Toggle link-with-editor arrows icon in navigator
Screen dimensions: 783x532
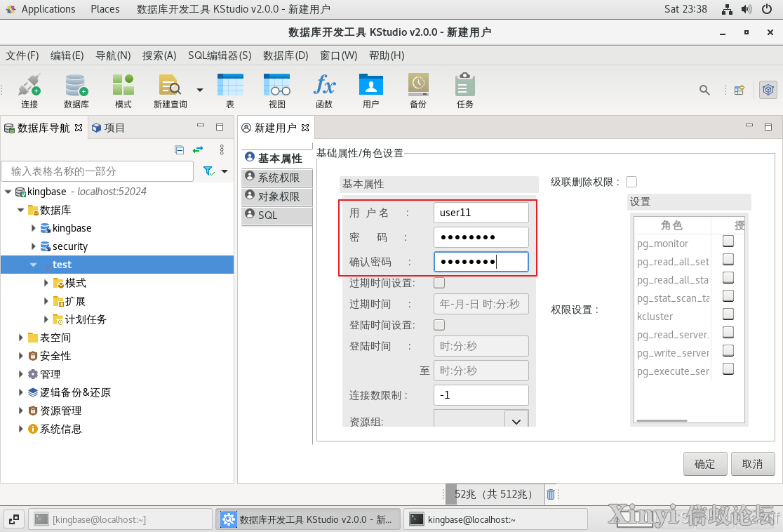[x=199, y=149]
